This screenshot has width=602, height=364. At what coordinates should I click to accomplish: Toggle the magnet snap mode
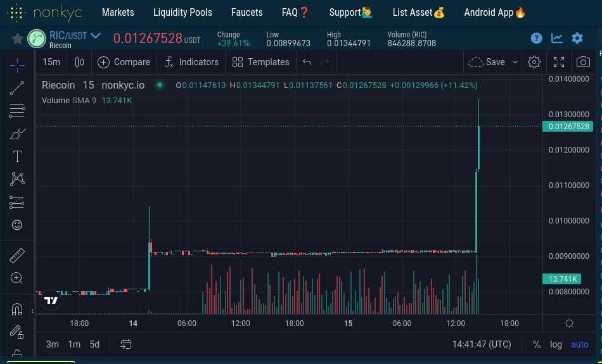click(x=17, y=309)
